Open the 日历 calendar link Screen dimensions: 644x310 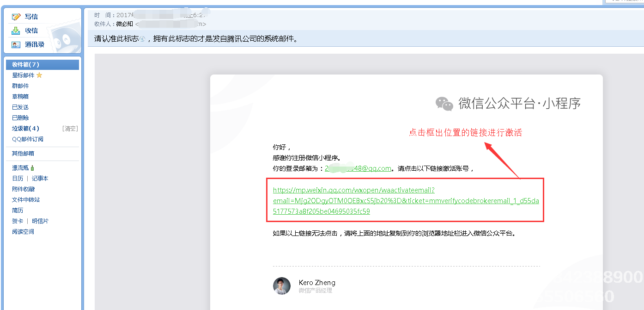tap(18, 179)
